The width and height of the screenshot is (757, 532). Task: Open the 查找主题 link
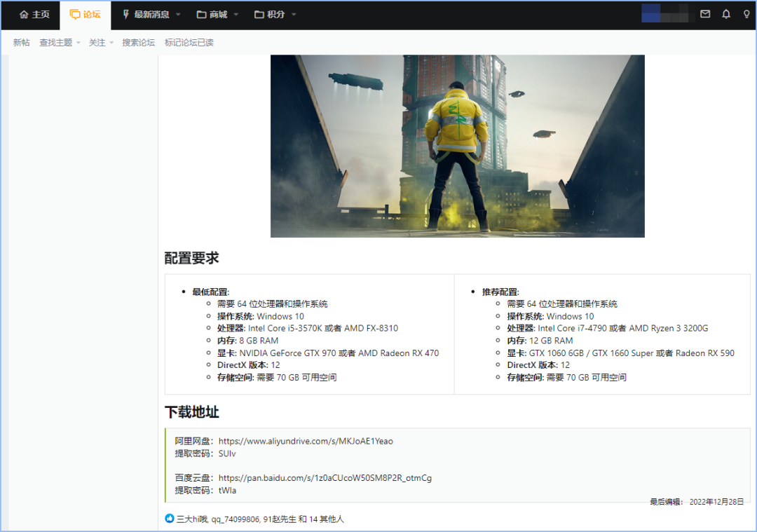[55, 43]
